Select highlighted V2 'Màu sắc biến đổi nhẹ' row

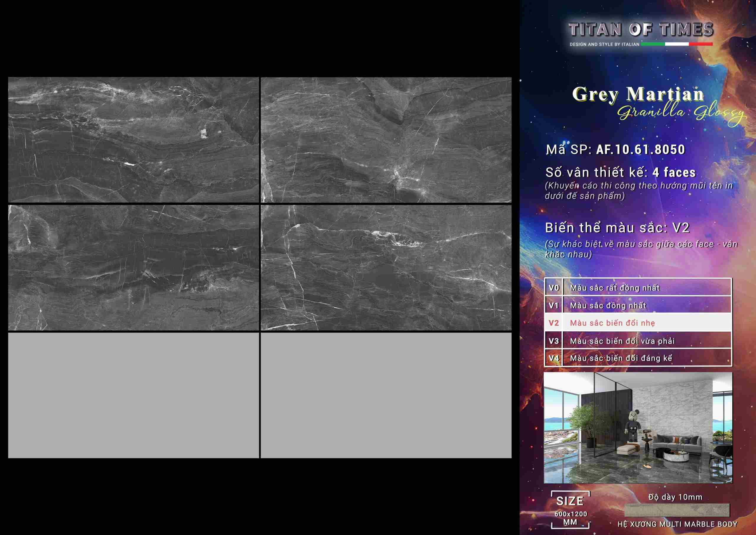pyautogui.click(x=638, y=323)
